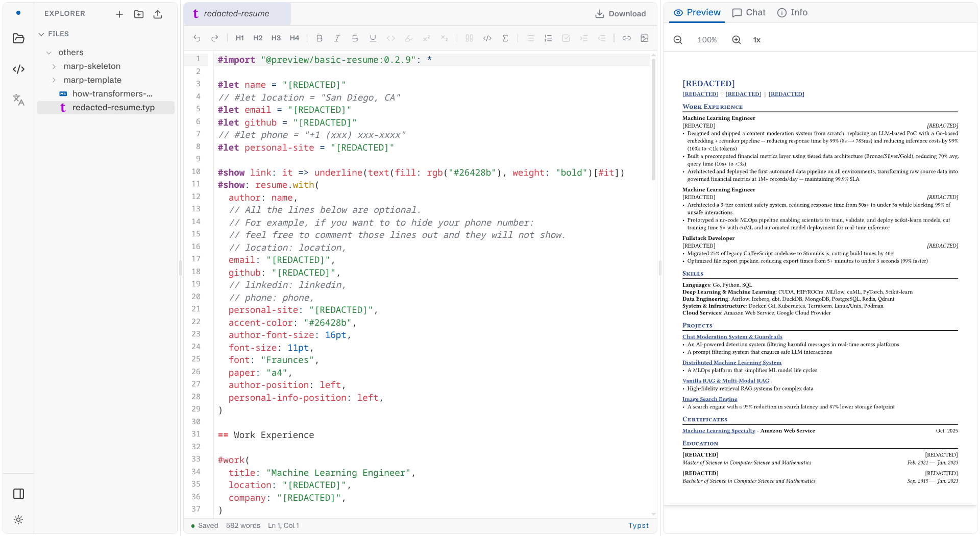Zoom in the preview pane
This screenshot has width=980, height=536.
pyautogui.click(x=737, y=40)
